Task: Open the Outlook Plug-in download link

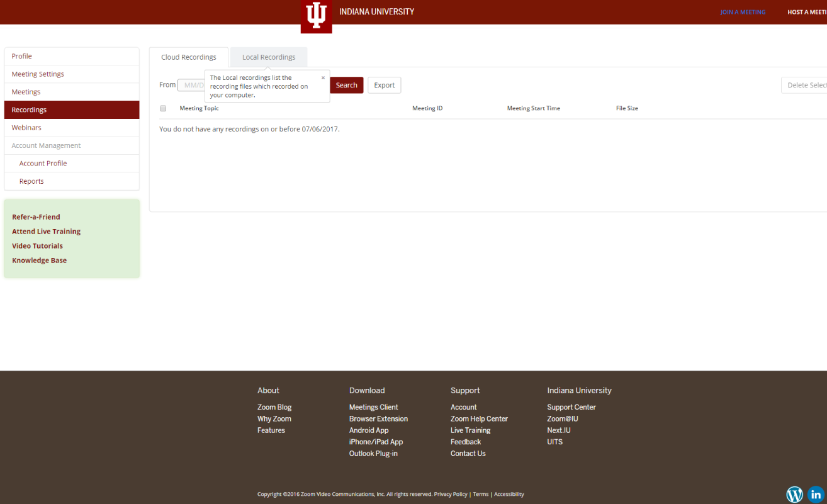Action: tap(373, 454)
